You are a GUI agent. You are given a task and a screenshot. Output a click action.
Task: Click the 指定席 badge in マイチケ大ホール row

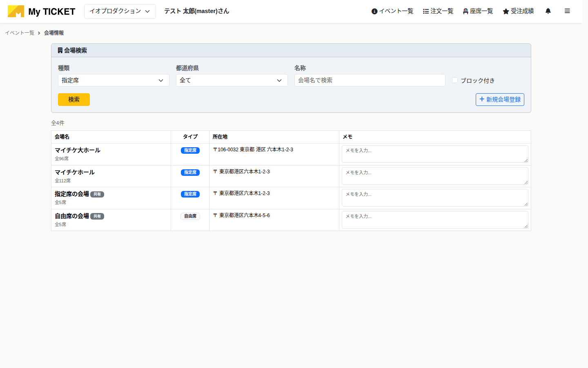coord(190,150)
